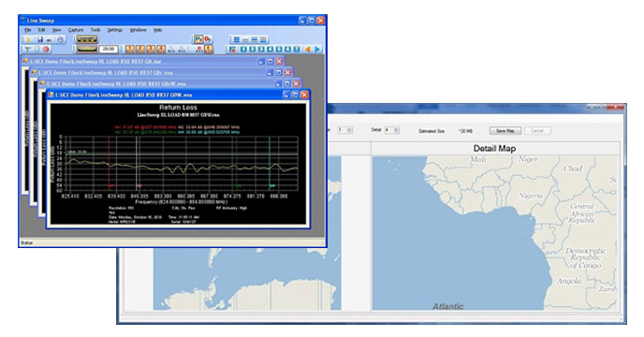Print the trace using the printer icon
The width and height of the screenshot is (644, 337).
click(x=49, y=40)
